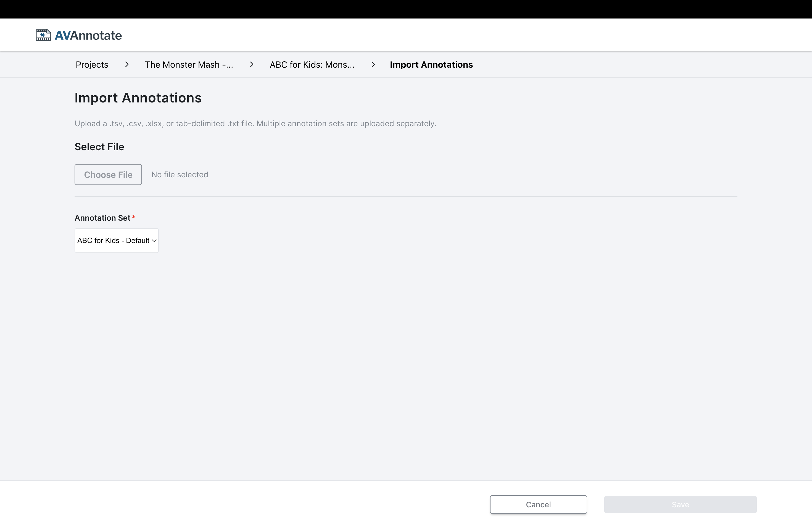Click the red required asterisk marker
This screenshot has width=812, height=528.
(x=134, y=217)
